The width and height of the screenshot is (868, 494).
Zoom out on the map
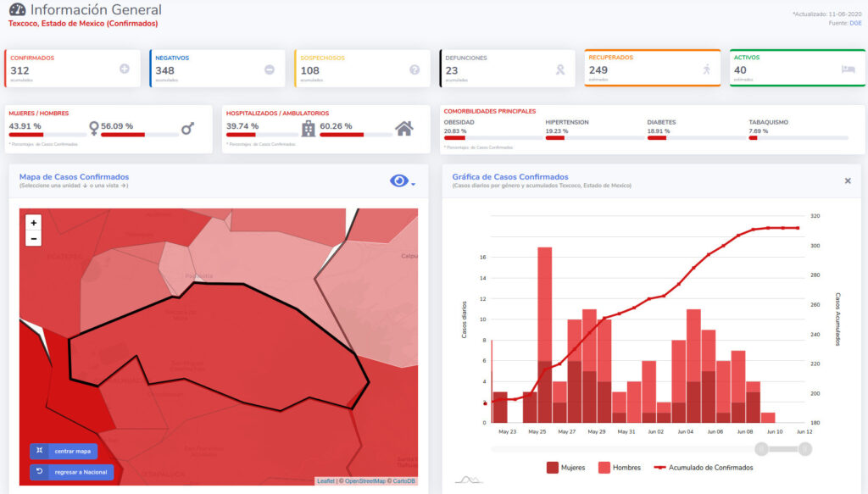[34, 239]
